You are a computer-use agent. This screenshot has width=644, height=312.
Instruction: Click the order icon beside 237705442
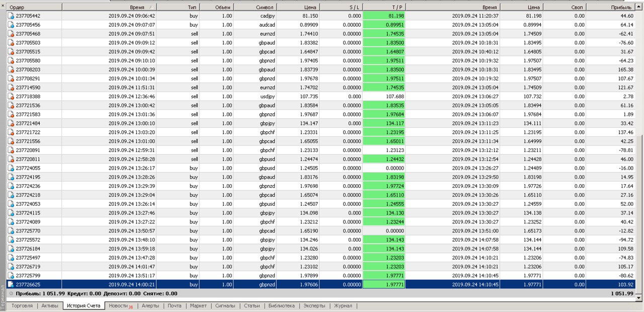(11, 16)
